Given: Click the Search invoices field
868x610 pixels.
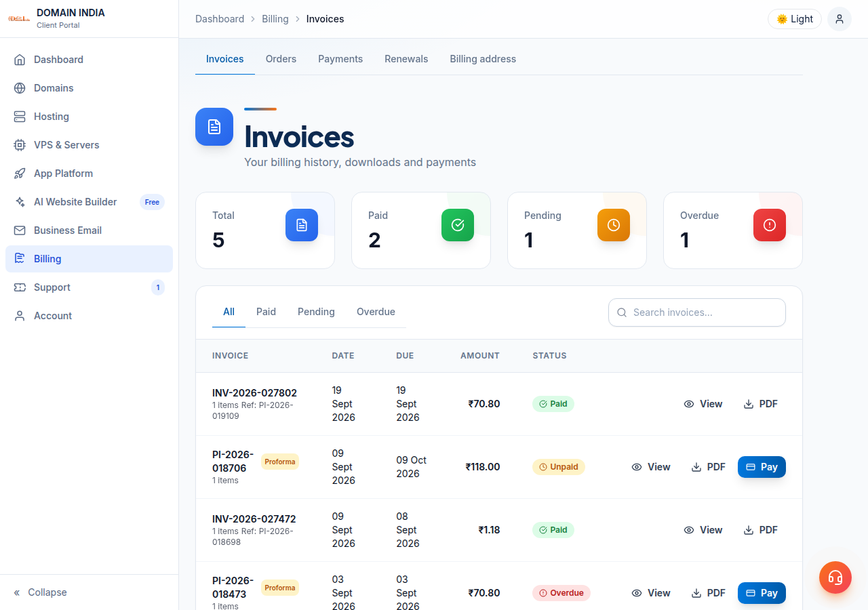Looking at the screenshot, I should click(697, 312).
